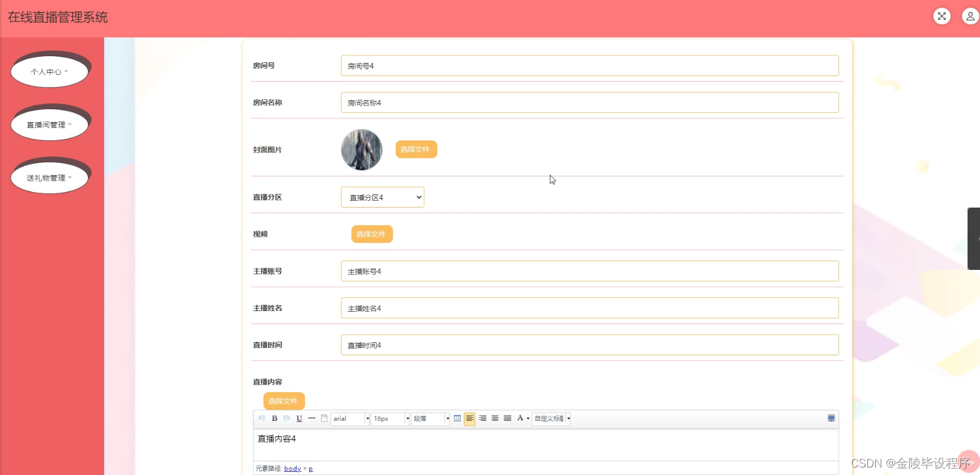The image size is (980, 475).
Task: Open the user profile icon in header
Action: pos(971,16)
